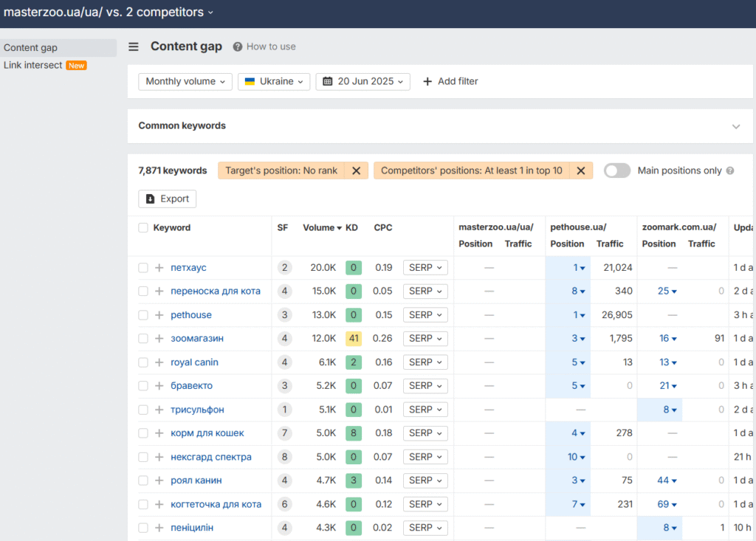Remove the Target's position: No rank filter
The height and width of the screenshot is (541, 756).
(x=356, y=170)
